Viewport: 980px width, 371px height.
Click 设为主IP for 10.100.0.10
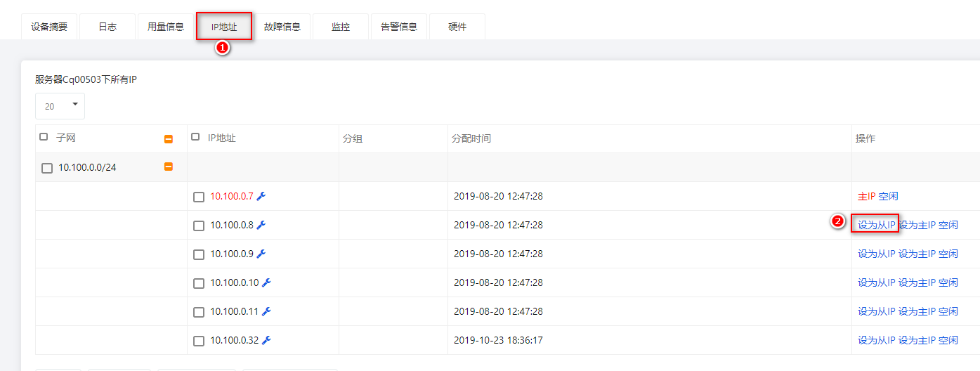[917, 282]
